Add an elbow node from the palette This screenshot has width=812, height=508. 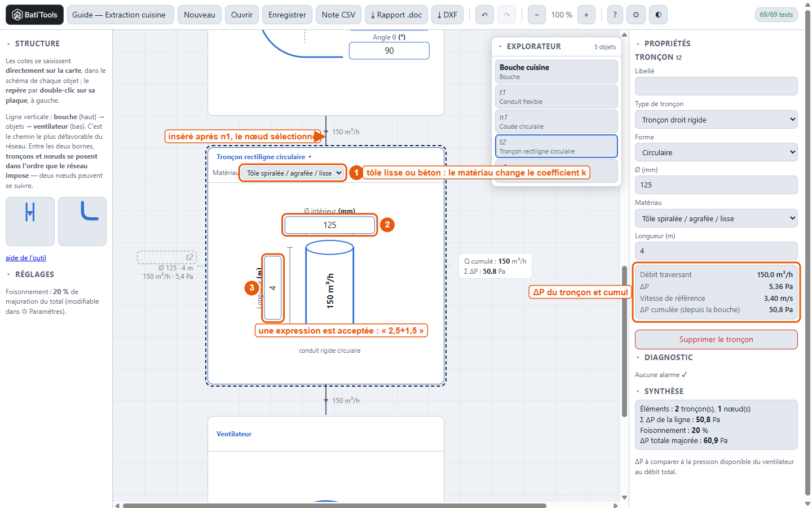[x=82, y=221]
